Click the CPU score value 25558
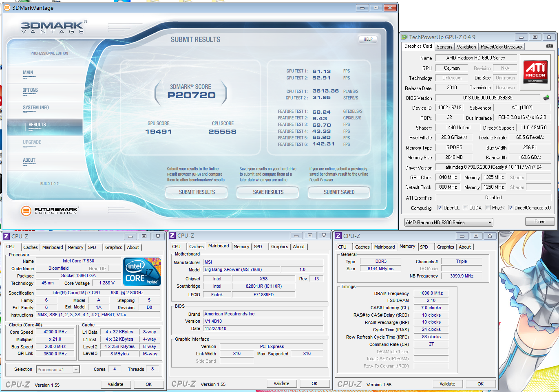 point(222,132)
